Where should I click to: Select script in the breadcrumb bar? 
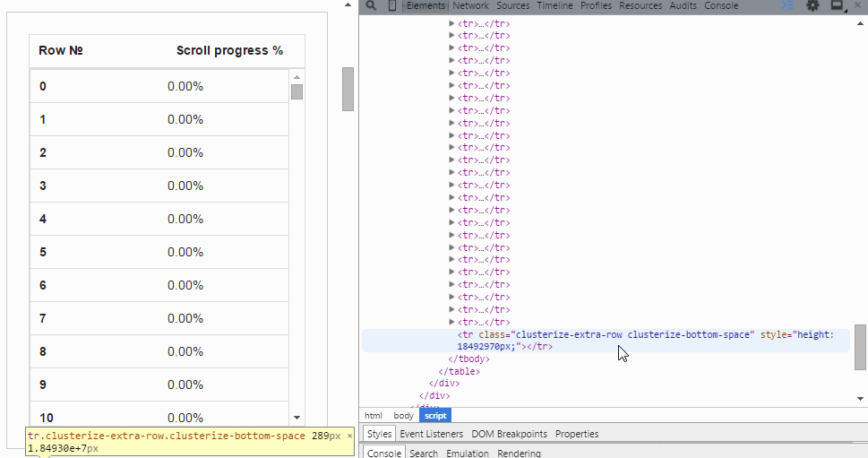[435, 415]
